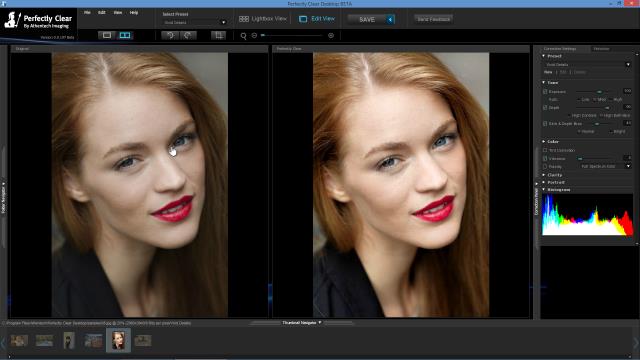Screen dimensions: 640x360
Task: Toggle the Thumbnail Navigator panel
Action: point(301,323)
